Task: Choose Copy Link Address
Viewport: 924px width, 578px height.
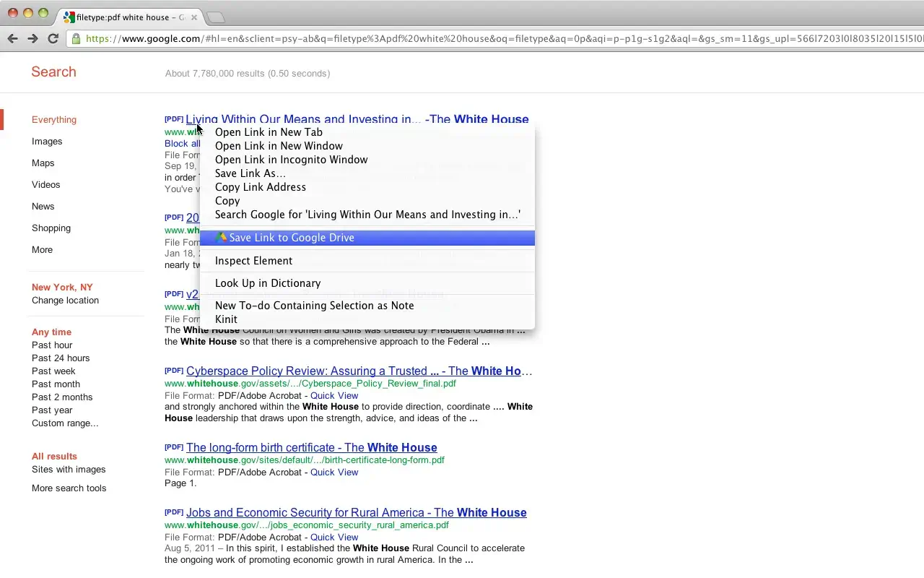Action: (x=261, y=187)
